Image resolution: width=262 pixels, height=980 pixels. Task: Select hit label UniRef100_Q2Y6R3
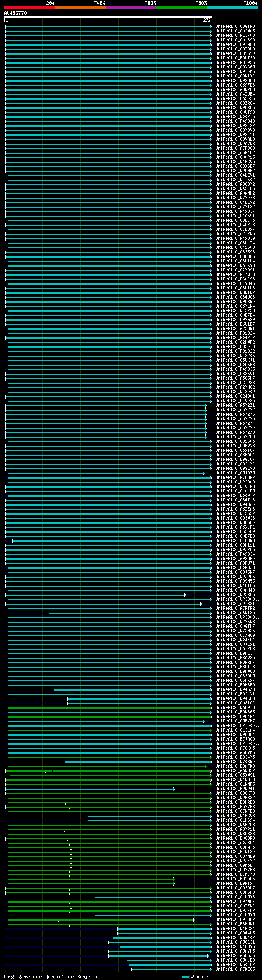(x=235, y=622)
